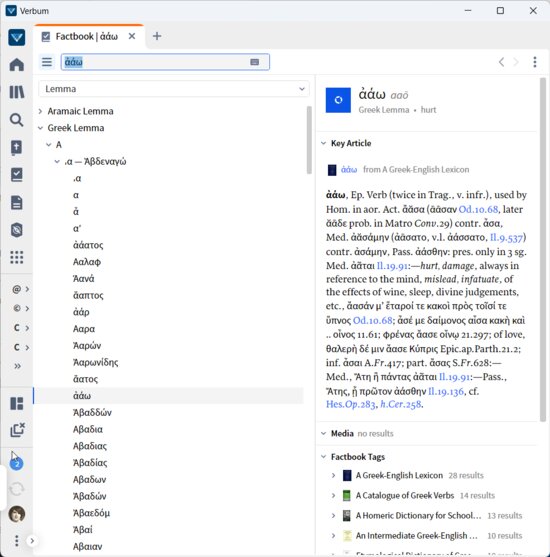Open the Search magnifier icon
This screenshot has height=557, width=550.
(x=17, y=120)
